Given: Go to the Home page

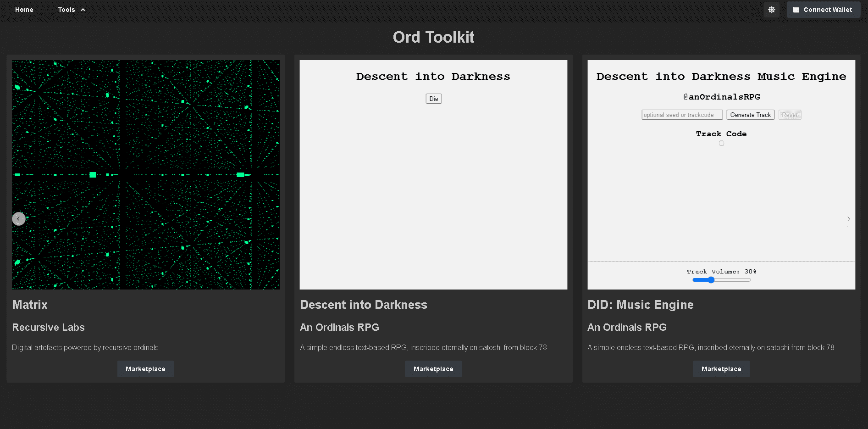Looking at the screenshot, I should (x=24, y=10).
